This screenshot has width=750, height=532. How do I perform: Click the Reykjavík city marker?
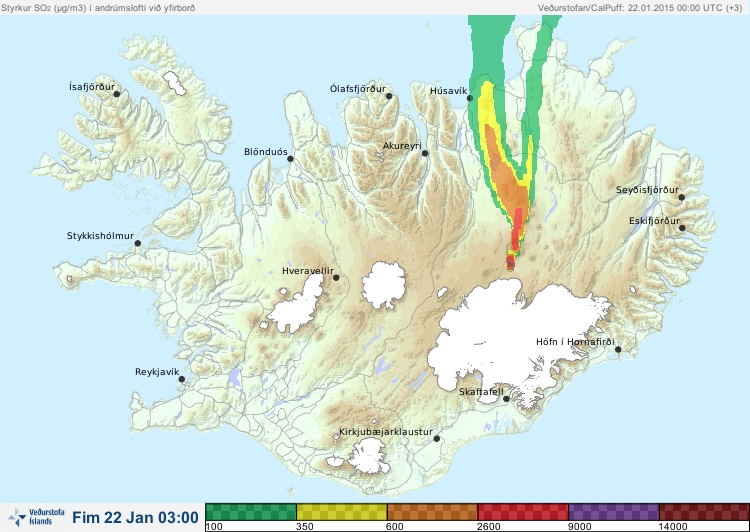click(x=182, y=379)
